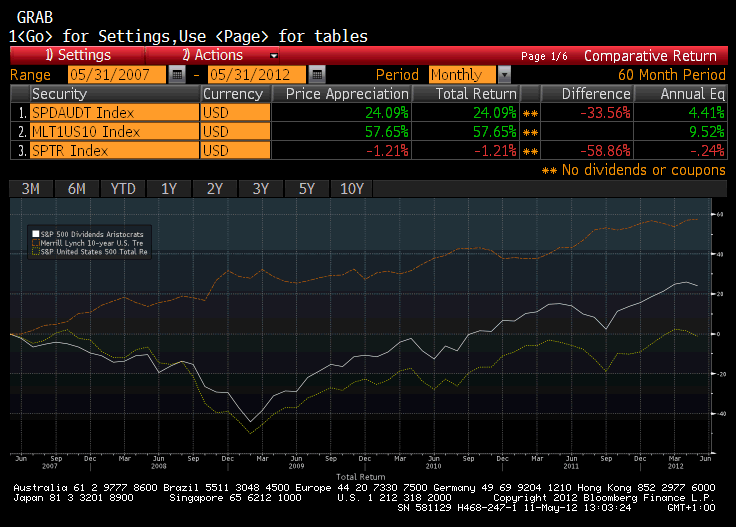Open the Actions dropdown menu
This screenshot has width=736, height=527.
[230, 55]
